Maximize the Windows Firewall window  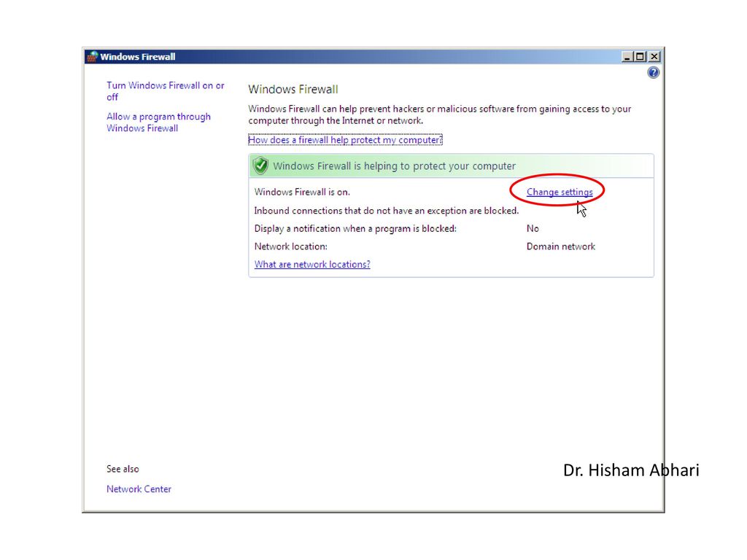[x=640, y=57]
